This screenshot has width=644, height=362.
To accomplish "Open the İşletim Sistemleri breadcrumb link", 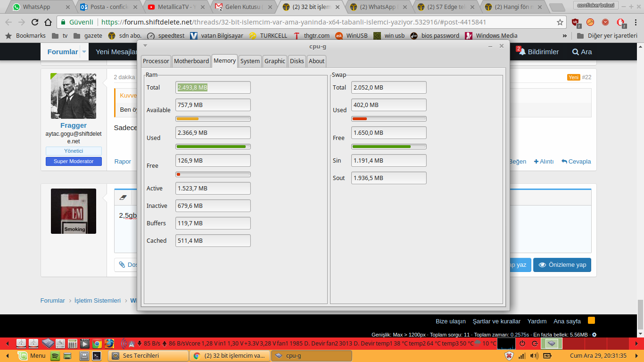I will pyautogui.click(x=98, y=301).
